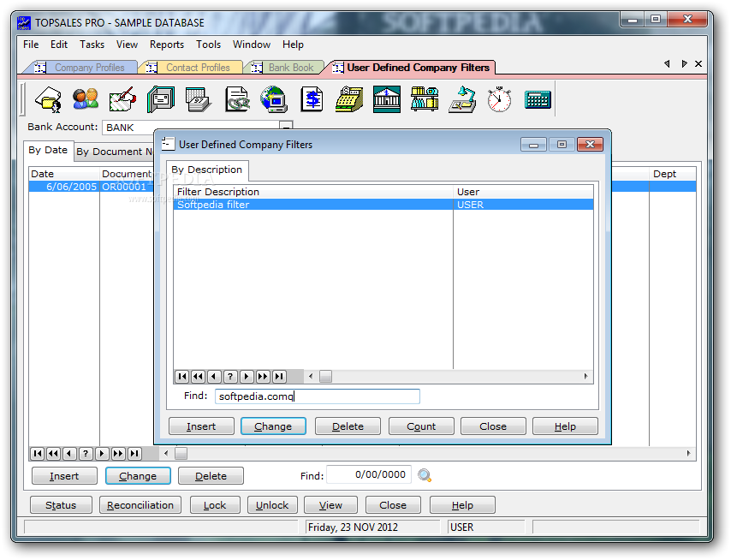The width and height of the screenshot is (731, 560).
Task: Click the inventory shelves icon
Action: coord(425,99)
